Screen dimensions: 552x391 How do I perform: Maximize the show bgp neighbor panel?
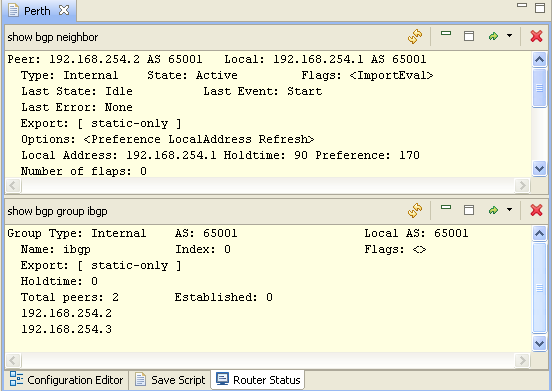(x=469, y=36)
